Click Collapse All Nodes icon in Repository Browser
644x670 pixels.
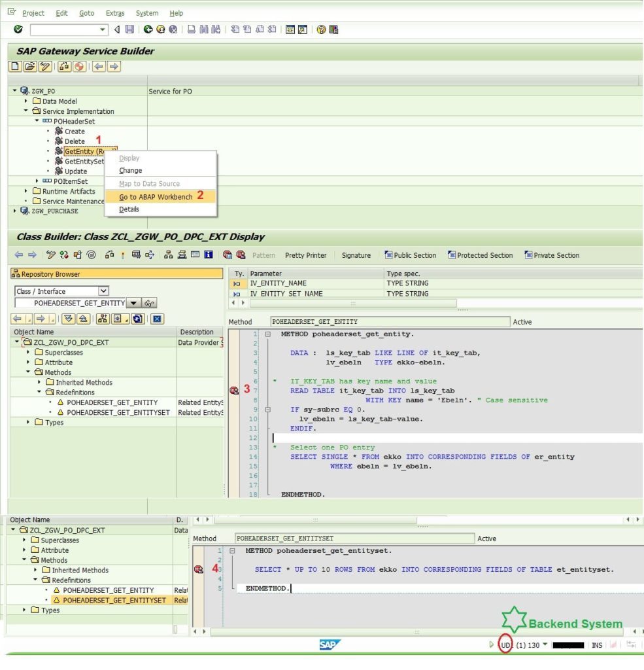[x=83, y=319]
